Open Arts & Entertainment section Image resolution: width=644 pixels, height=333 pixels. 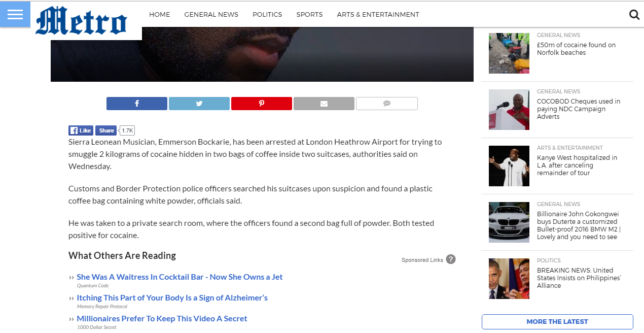point(378,15)
